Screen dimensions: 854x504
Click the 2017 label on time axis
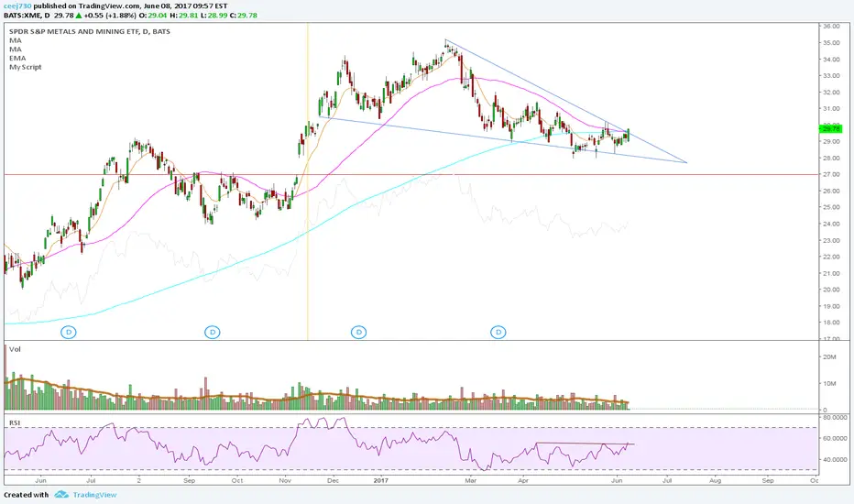point(380,480)
